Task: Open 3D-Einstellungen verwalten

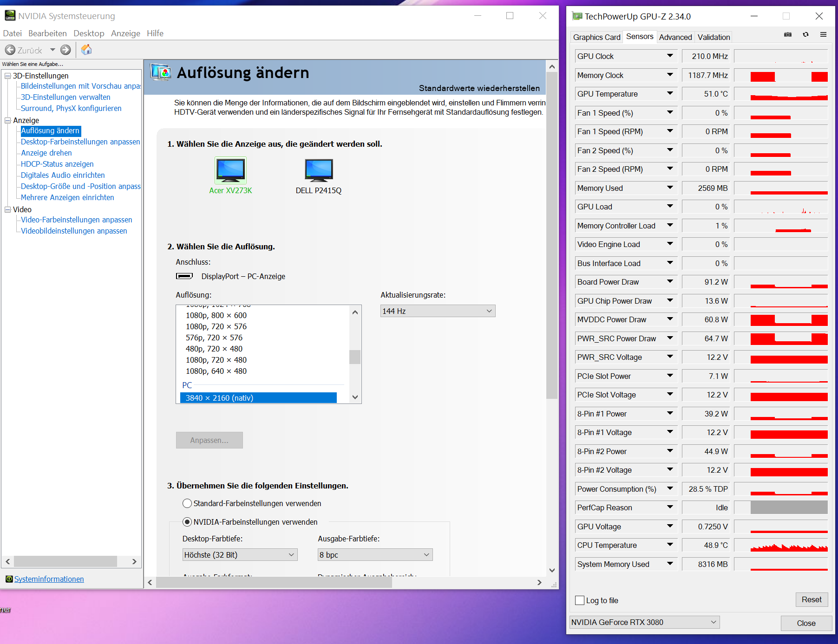Action: point(65,97)
